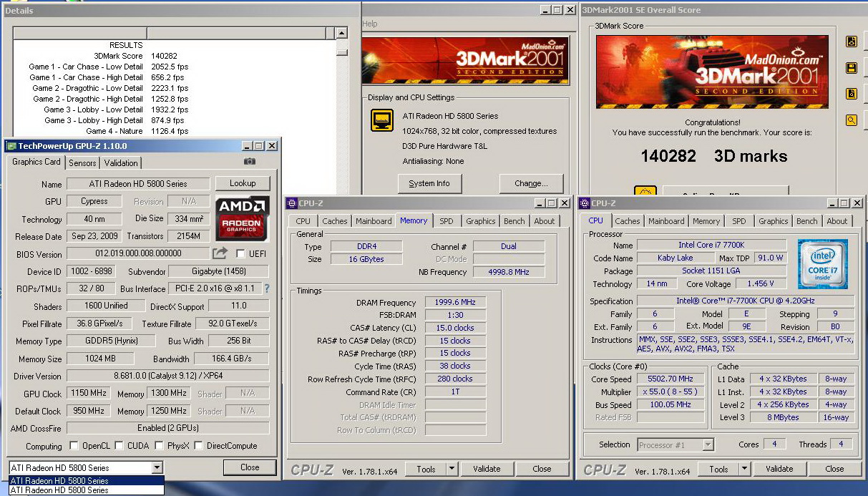Open About tab in CPU-Z CPU window
Viewport: 868px width, 496px height.
click(837, 221)
